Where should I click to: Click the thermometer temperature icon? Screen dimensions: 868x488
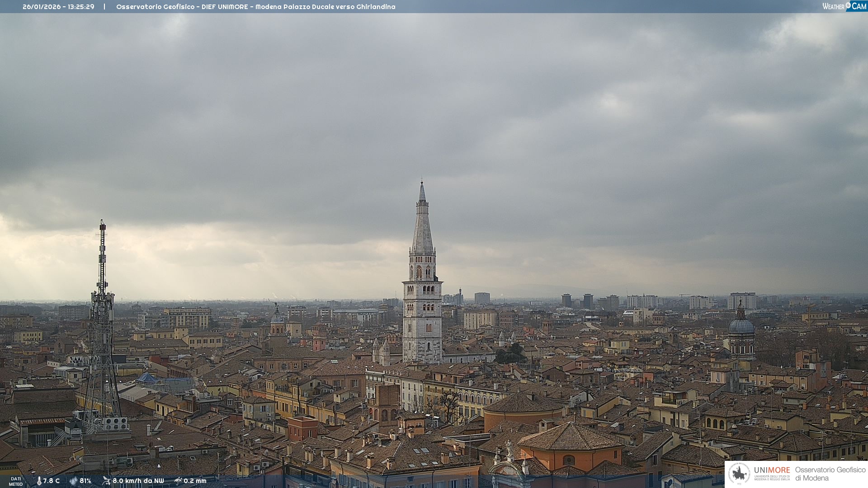[x=39, y=481]
